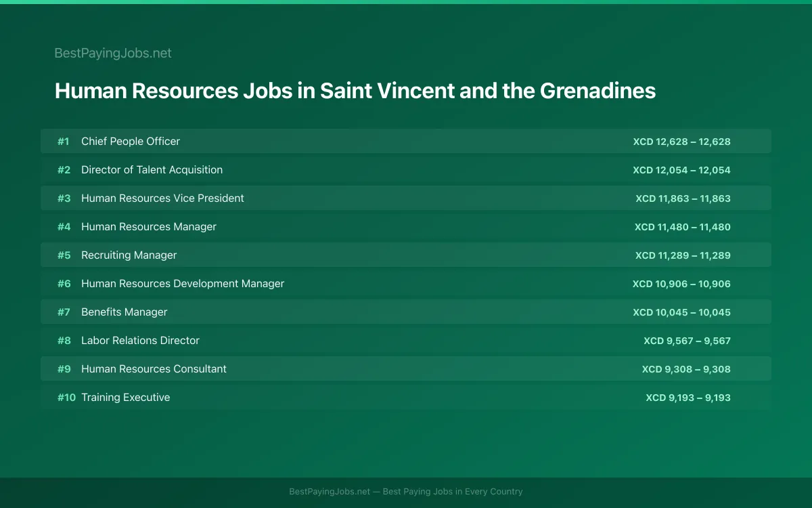Click the #2 rank number
The height and width of the screenshot is (508, 812).
64,170
